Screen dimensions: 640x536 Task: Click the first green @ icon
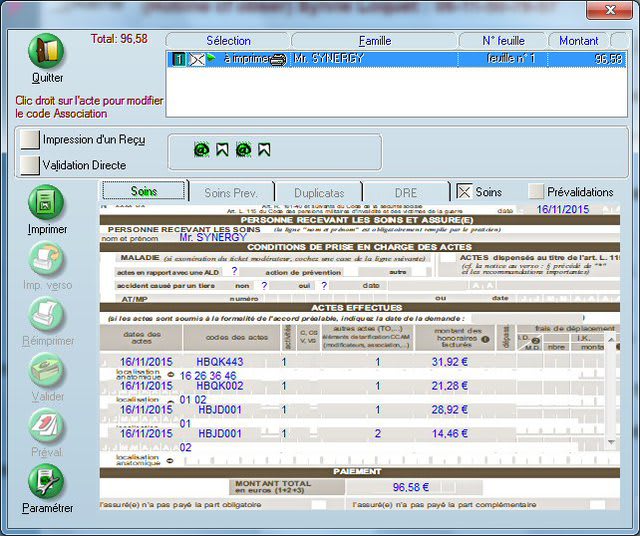click(x=201, y=149)
